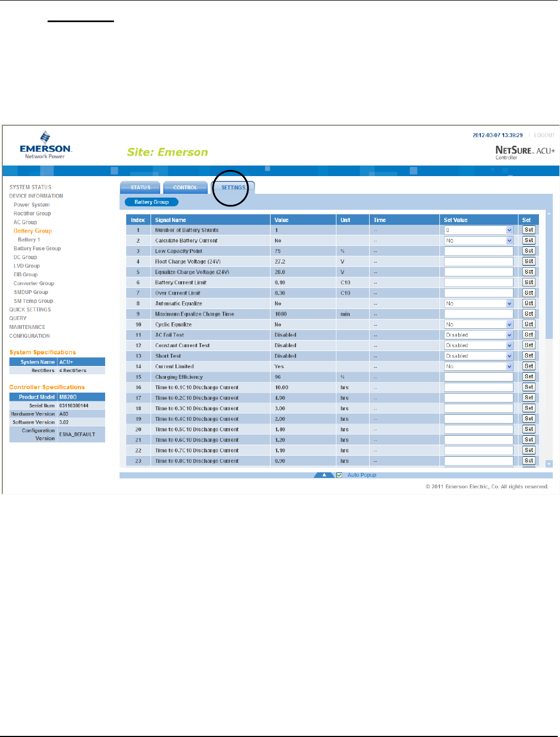Select Rectifier Group in device tree
560x737 pixels.
[32, 214]
